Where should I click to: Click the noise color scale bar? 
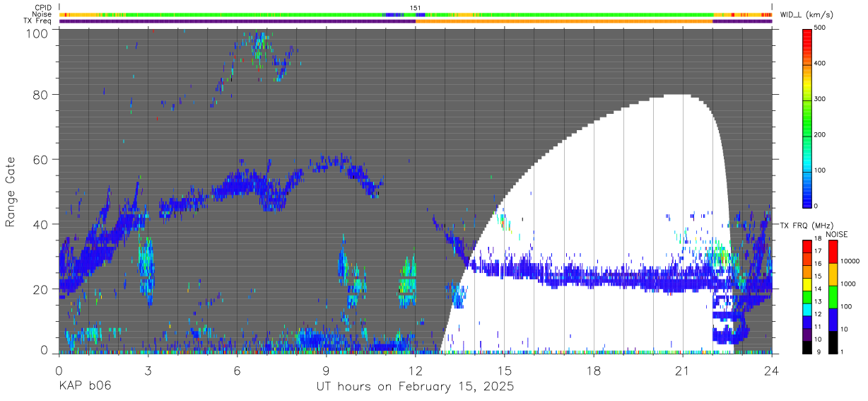click(x=833, y=297)
